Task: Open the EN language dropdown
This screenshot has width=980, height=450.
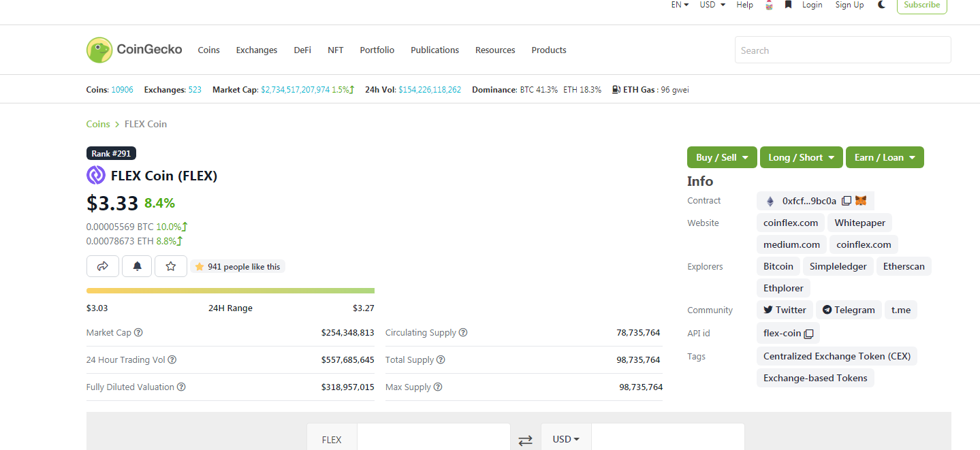Action: click(x=680, y=5)
